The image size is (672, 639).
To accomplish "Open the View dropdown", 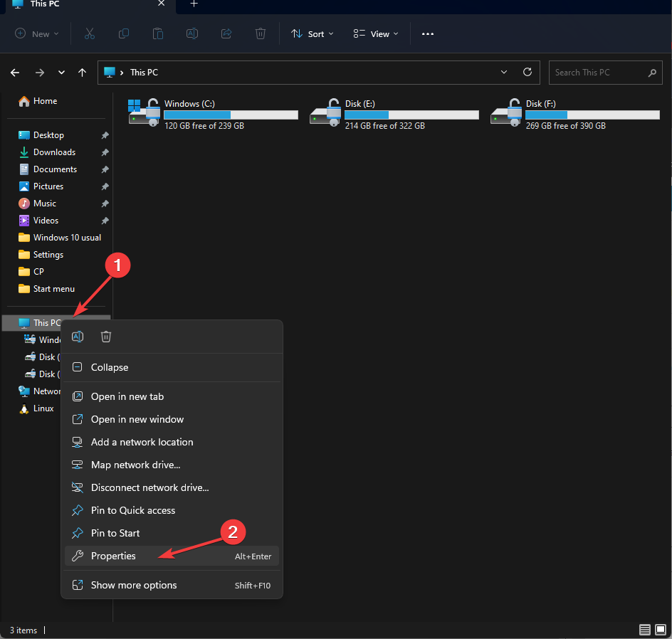I will 376,34.
